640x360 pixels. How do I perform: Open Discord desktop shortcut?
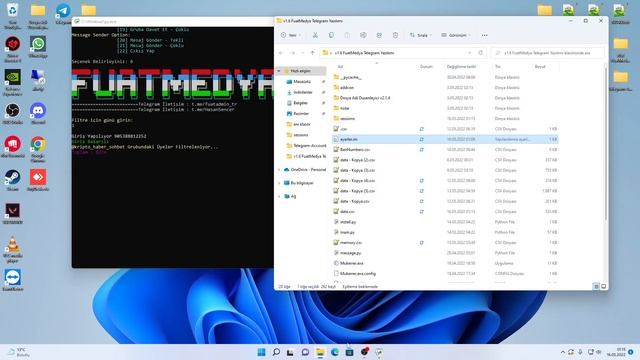[38, 114]
